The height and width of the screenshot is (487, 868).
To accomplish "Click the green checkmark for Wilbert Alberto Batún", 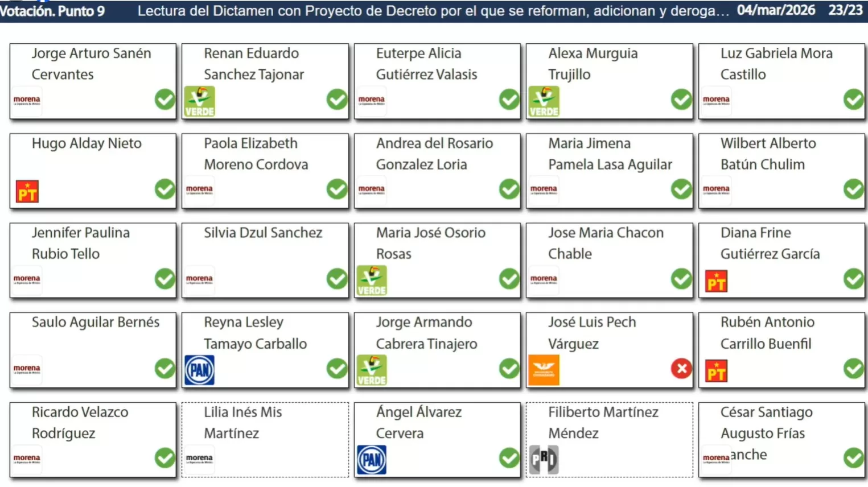I will tap(853, 189).
